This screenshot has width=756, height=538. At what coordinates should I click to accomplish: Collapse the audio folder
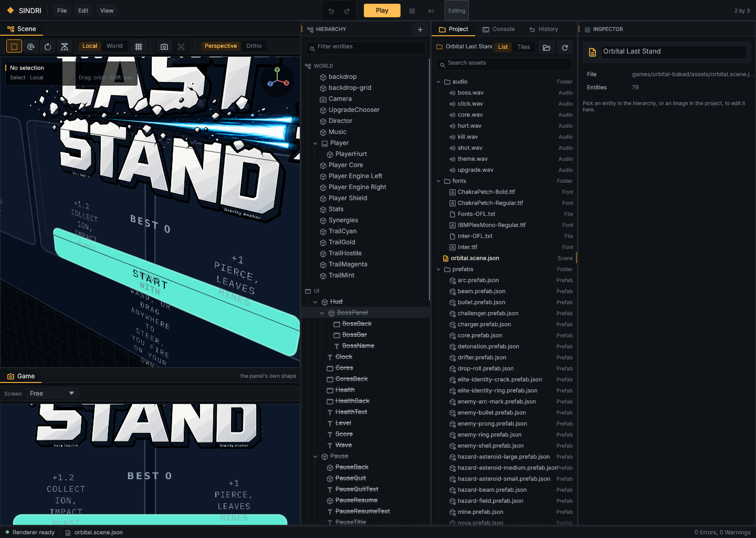coord(439,82)
